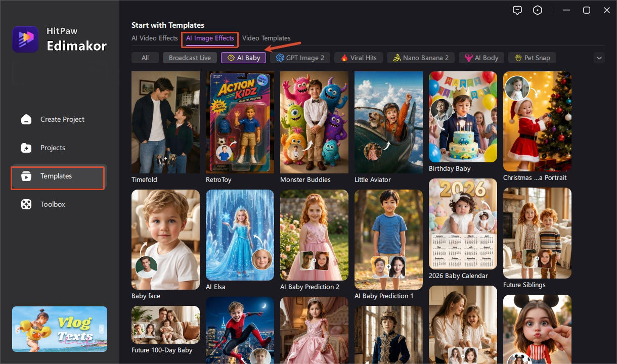Open the AI Baby Prediction 2 thumbnail

coord(314,235)
